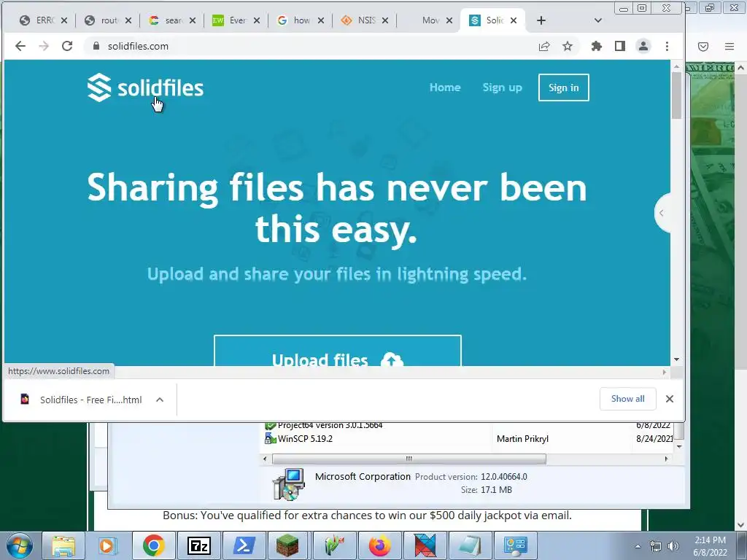
Task: Close the downloads bar
Action: [670, 399]
